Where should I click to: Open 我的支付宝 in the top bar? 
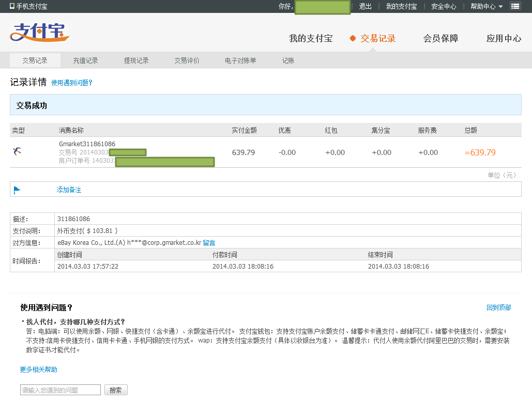(401, 6)
